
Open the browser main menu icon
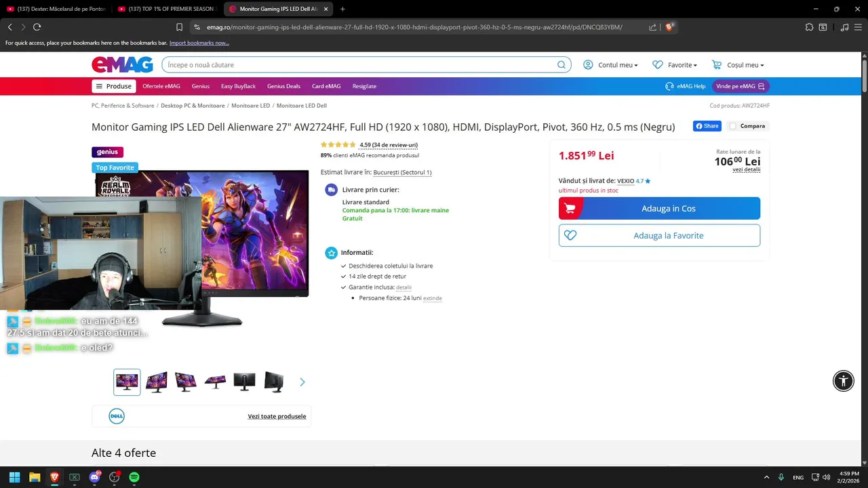[x=858, y=27]
